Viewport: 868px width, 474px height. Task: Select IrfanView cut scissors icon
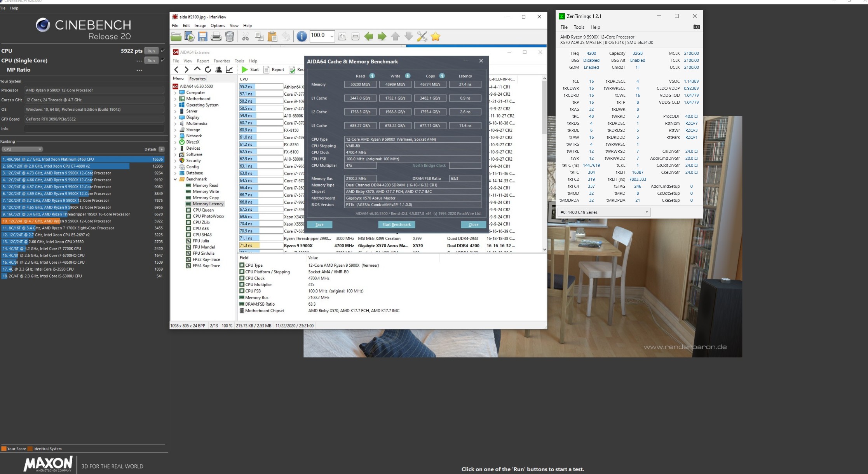point(245,37)
